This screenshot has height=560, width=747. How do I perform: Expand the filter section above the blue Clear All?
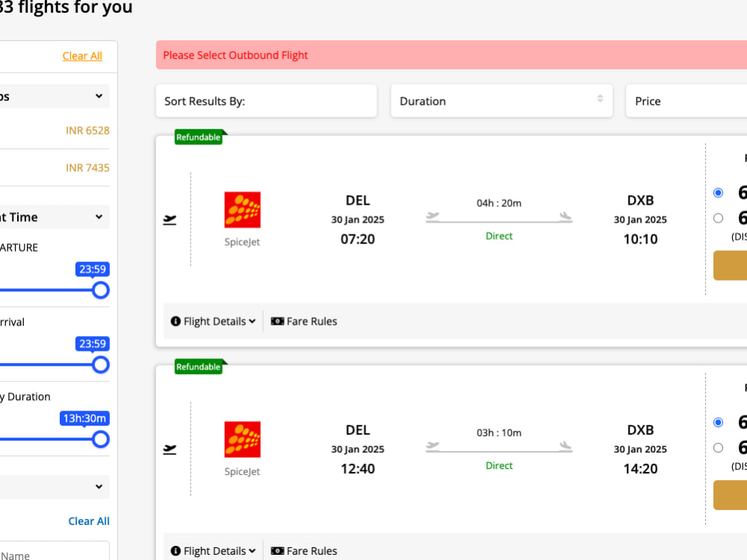tap(99, 487)
